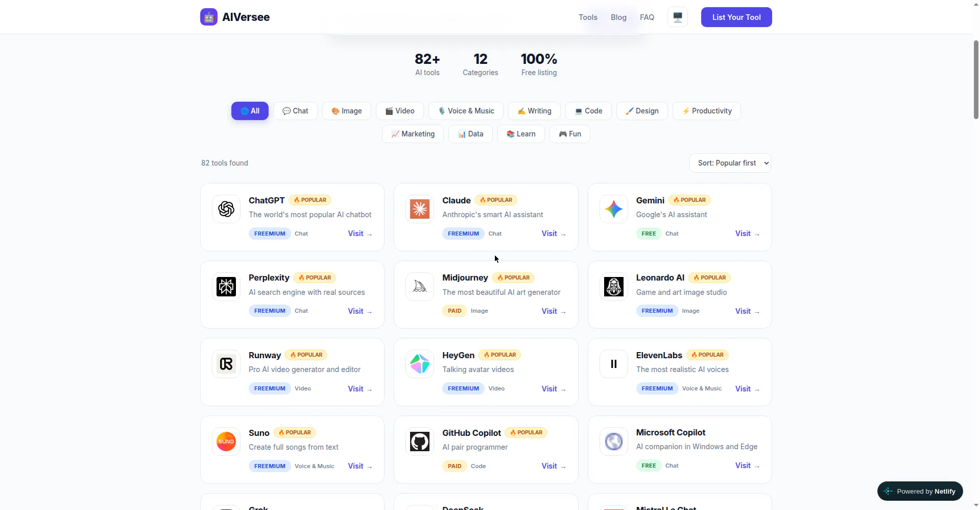
Task: Filter tools by Chat category
Action: click(295, 111)
